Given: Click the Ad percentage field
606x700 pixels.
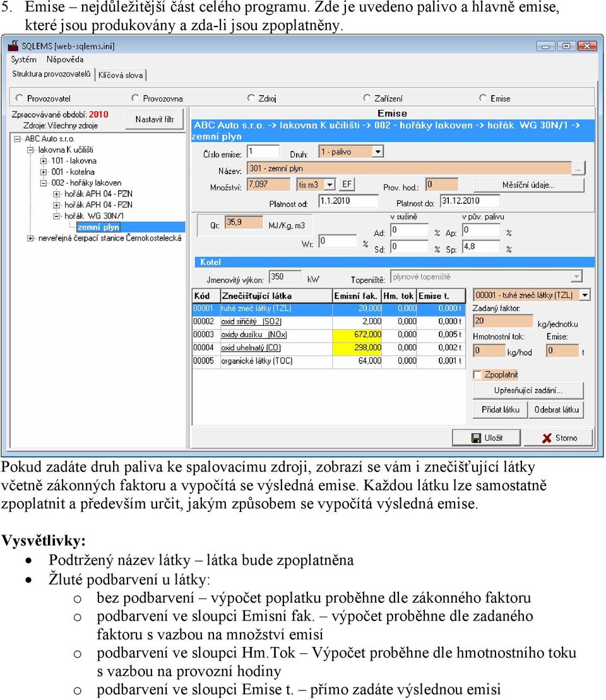Looking at the screenshot, I should click(x=410, y=230).
